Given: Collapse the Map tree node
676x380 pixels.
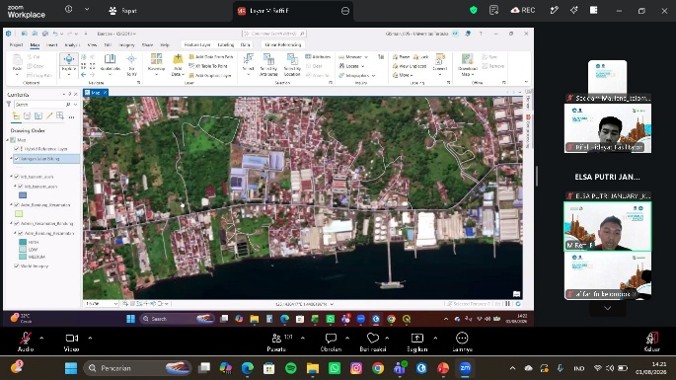Looking at the screenshot, I should [x=8, y=140].
